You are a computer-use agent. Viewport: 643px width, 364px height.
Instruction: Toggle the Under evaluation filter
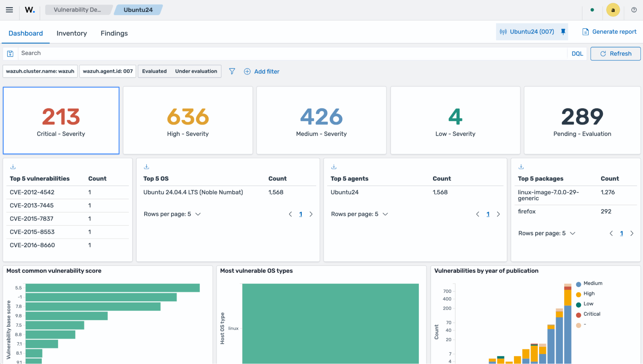point(196,71)
